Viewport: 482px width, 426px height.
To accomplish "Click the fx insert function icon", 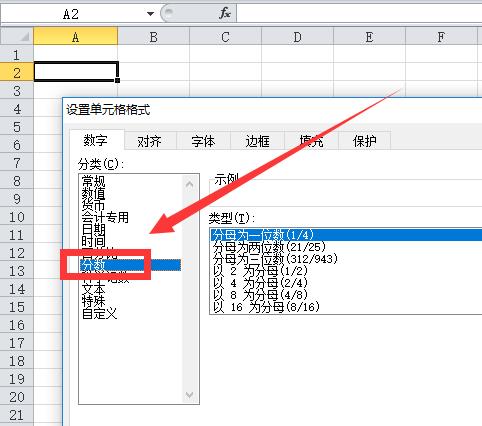I will click(x=225, y=13).
